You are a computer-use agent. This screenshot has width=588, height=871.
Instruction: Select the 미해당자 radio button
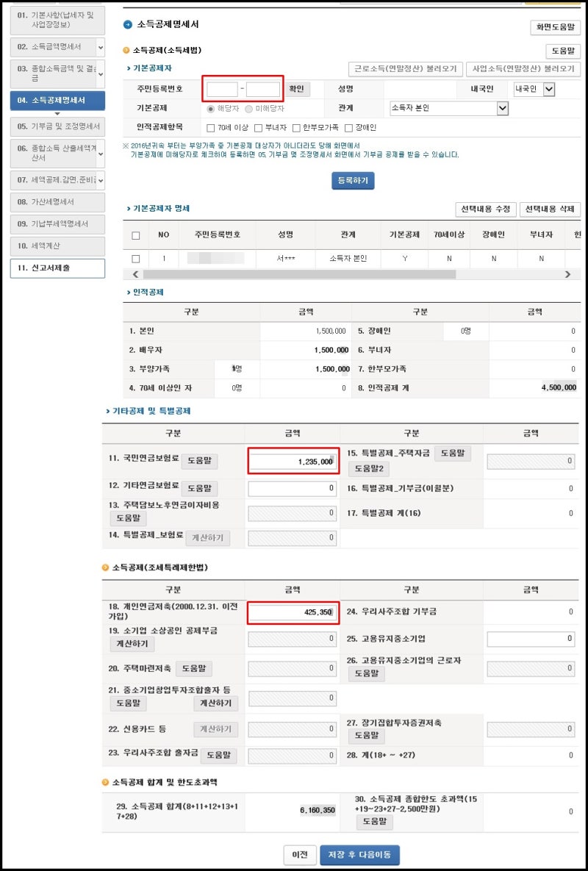[249, 109]
